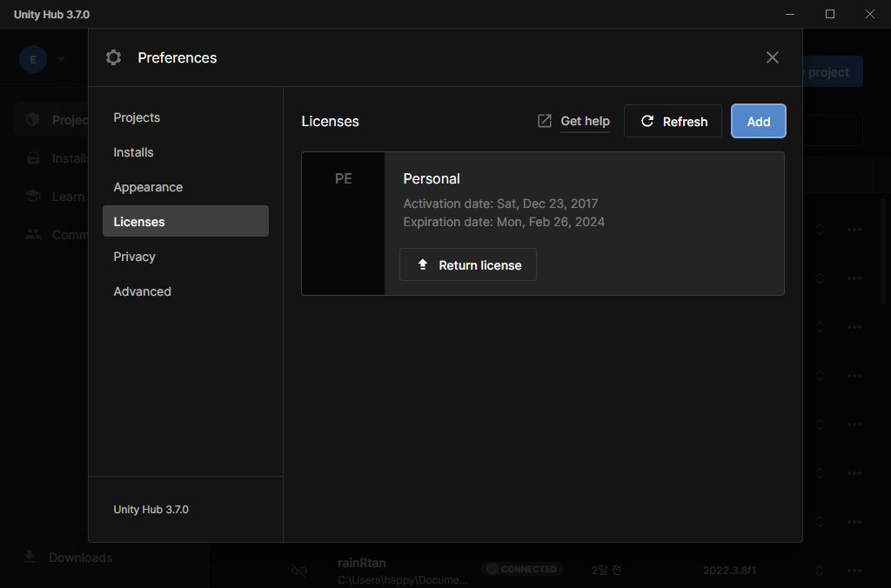The width and height of the screenshot is (891, 588).
Task: Go to Privacy preferences
Action: click(x=134, y=257)
